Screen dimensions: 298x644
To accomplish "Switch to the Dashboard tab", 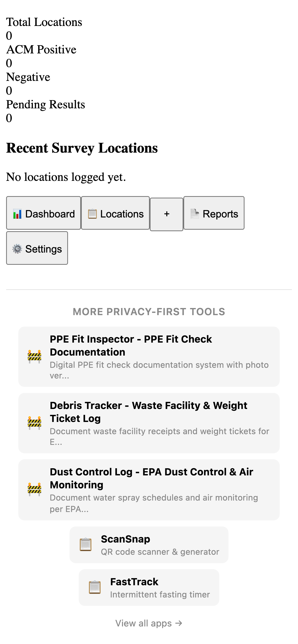I will [x=43, y=214].
